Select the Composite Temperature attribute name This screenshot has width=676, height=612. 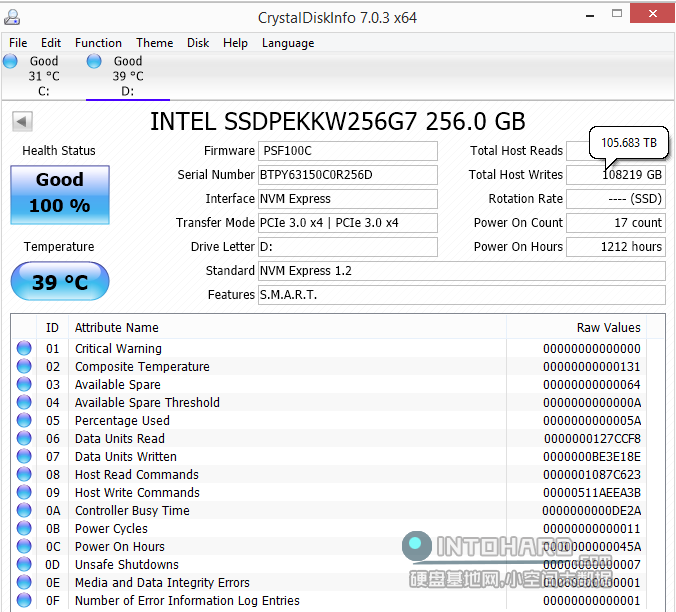[142, 367]
